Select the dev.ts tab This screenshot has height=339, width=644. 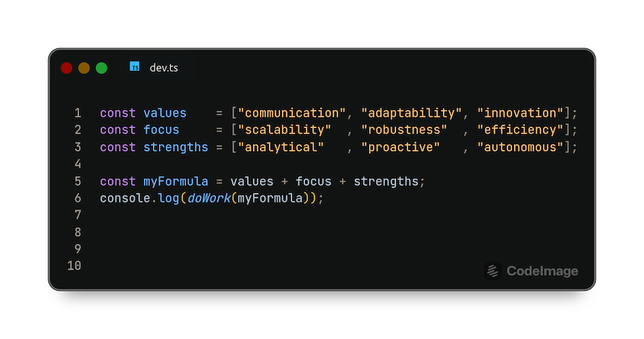[x=157, y=67]
